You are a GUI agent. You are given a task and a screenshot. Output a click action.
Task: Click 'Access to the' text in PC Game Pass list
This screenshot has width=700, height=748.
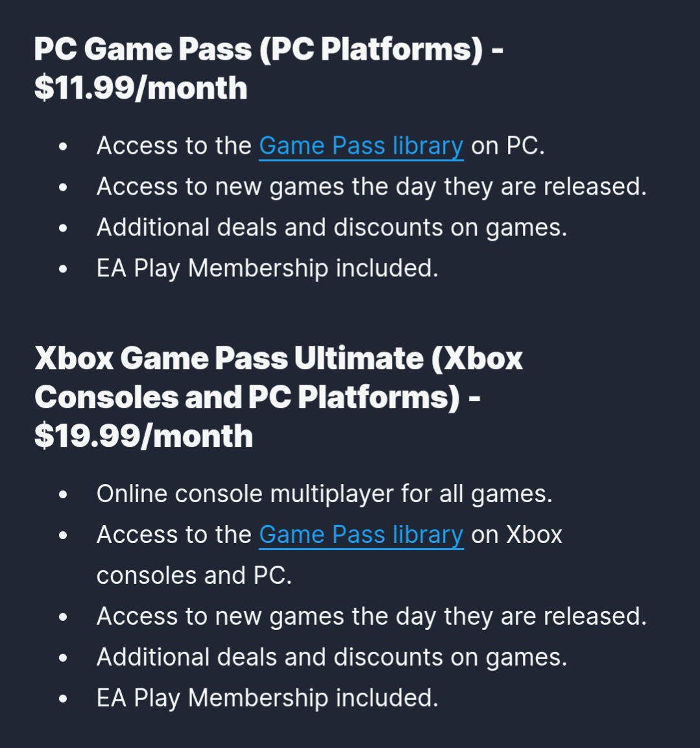click(174, 146)
